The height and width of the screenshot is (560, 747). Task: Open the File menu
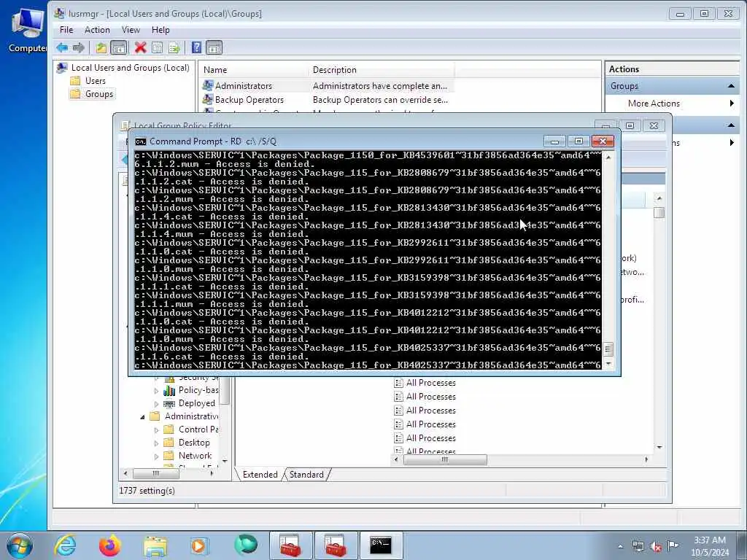66,30
